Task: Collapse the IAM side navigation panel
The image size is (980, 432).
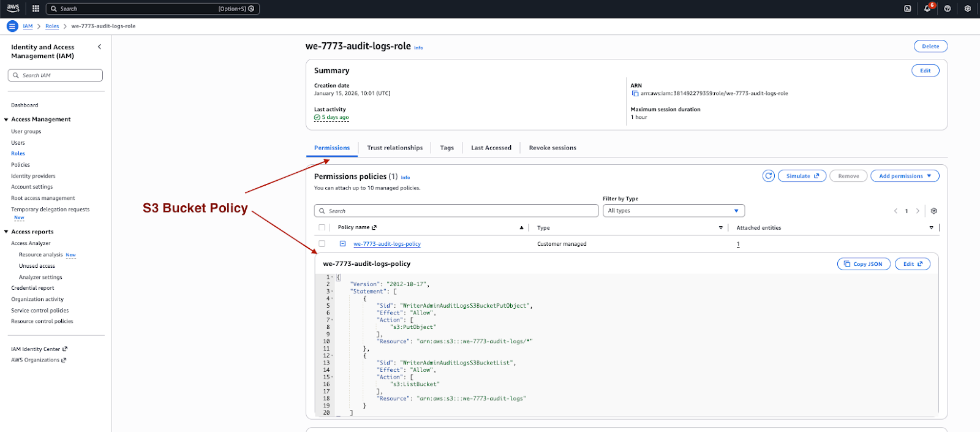Action: click(x=99, y=47)
